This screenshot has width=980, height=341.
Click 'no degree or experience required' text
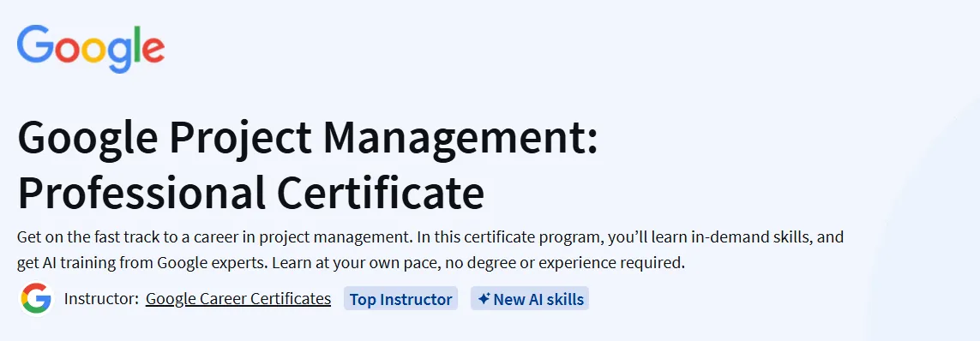click(564, 263)
